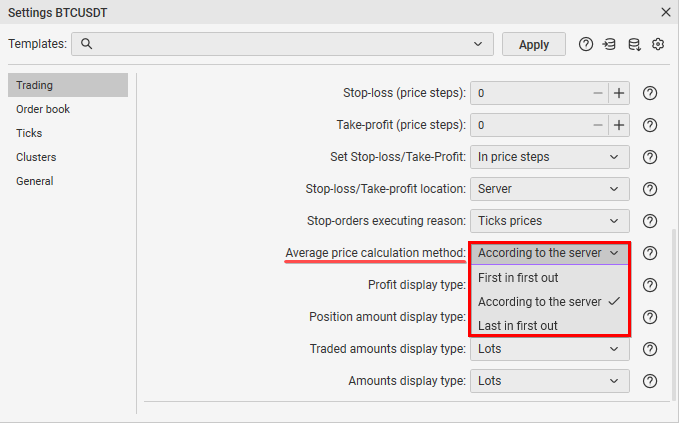Close the Settings BTCUSDT window

coord(666,12)
